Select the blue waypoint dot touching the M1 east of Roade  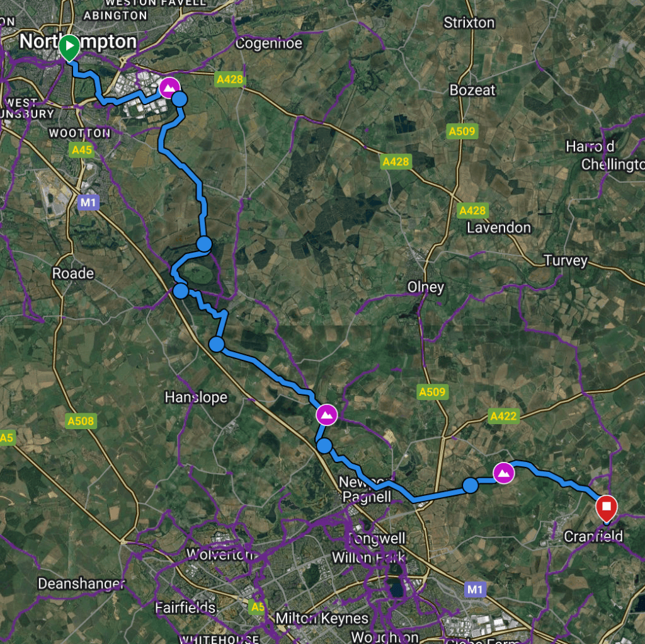click(x=181, y=291)
